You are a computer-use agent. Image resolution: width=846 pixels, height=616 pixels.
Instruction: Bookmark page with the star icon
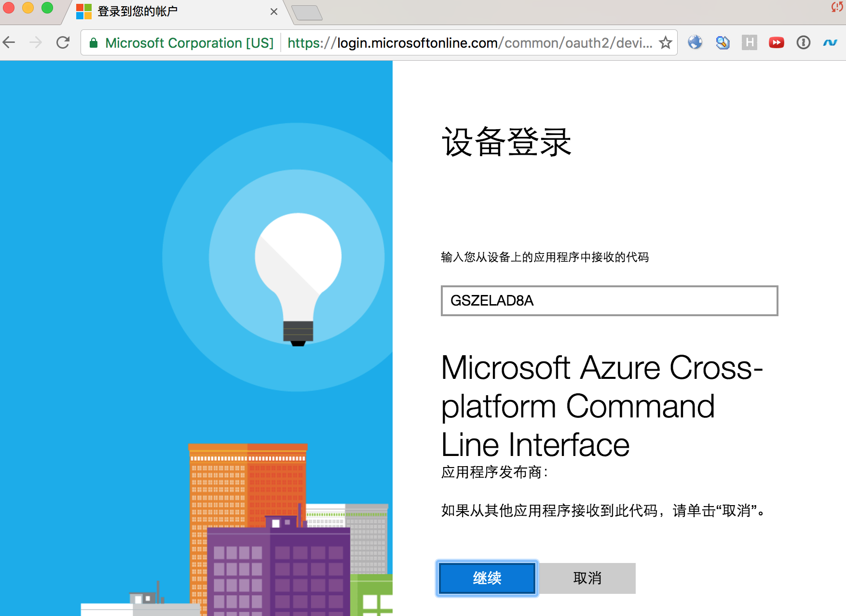pyautogui.click(x=666, y=42)
